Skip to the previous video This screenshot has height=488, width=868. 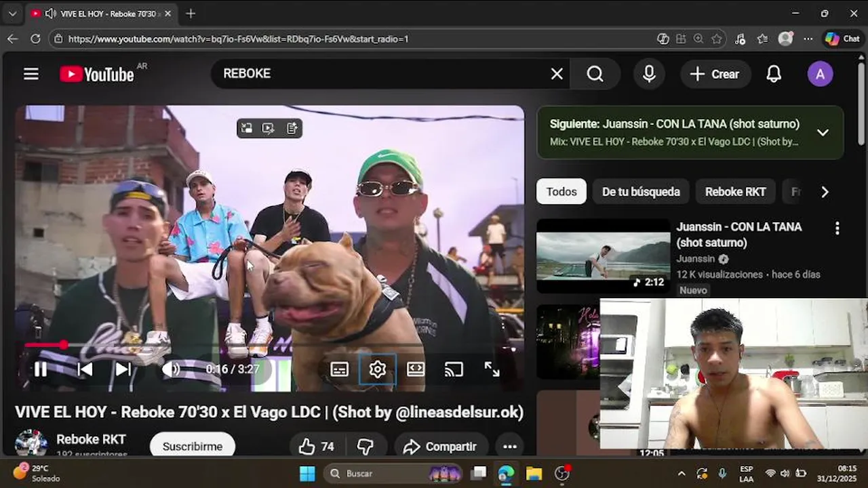point(85,369)
